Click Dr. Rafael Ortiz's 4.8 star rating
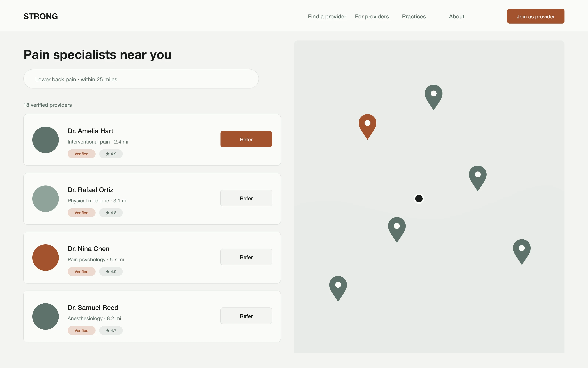This screenshot has height=368, width=588. point(111,213)
